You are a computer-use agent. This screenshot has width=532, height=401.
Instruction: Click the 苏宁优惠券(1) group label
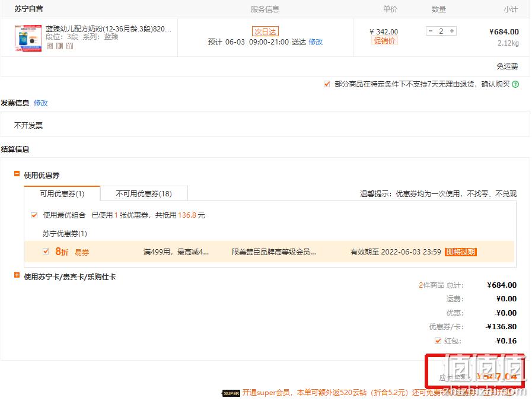(x=65, y=233)
